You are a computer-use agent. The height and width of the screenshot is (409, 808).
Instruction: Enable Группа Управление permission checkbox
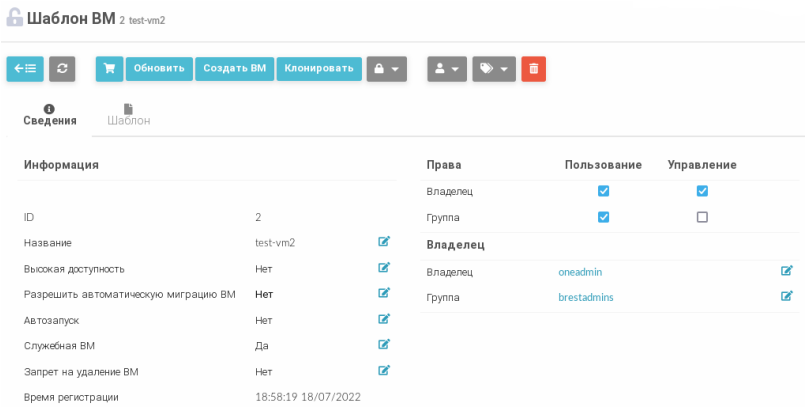pyautogui.click(x=702, y=217)
